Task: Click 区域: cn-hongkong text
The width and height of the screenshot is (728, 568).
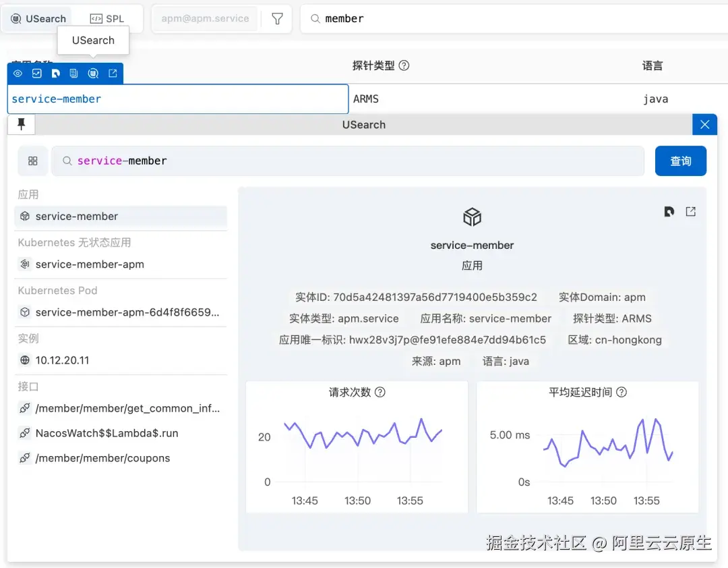Action: tap(615, 340)
